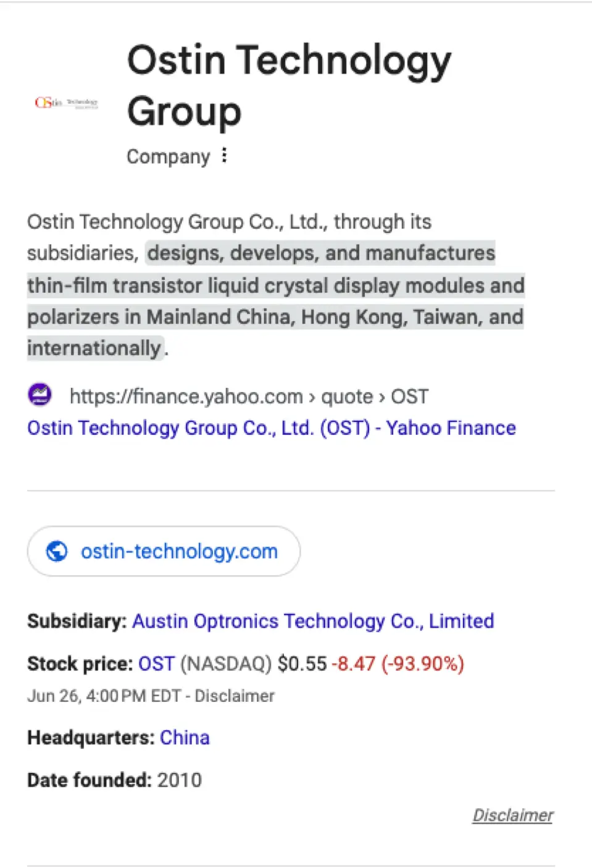This screenshot has width=592, height=868.
Task: Click the NASDAQ exchange label
Action: coord(226,664)
